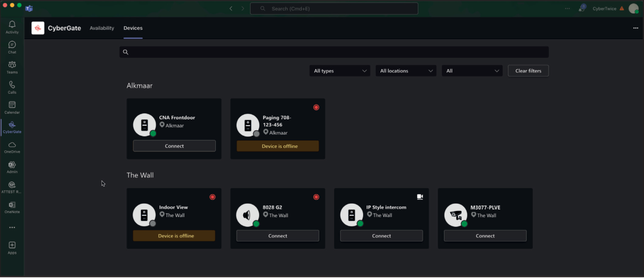Click the Indoor View device name

click(x=173, y=207)
